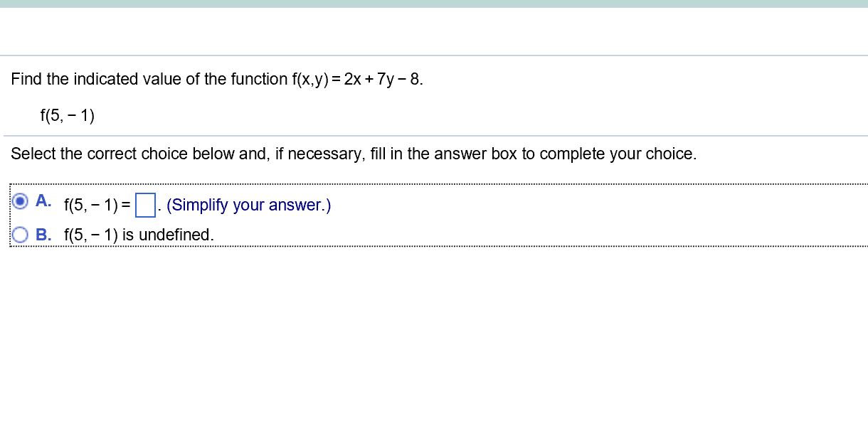Click the dotted border of the choices box
The width and height of the screenshot is (868, 421).
[x=434, y=186]
